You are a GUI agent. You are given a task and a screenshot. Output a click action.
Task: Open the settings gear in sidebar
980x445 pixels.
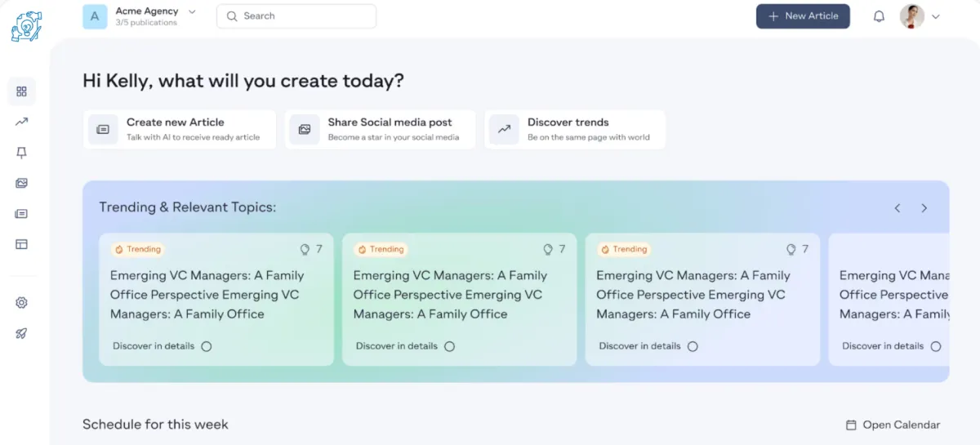pyautogui.click(x=21, y=303)
